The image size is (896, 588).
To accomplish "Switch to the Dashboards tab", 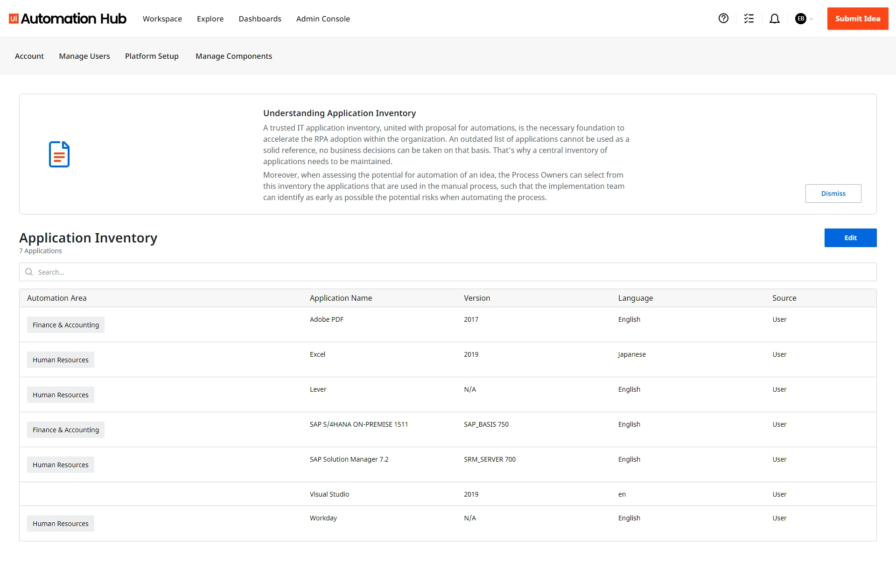I will (x=260, y=19).
